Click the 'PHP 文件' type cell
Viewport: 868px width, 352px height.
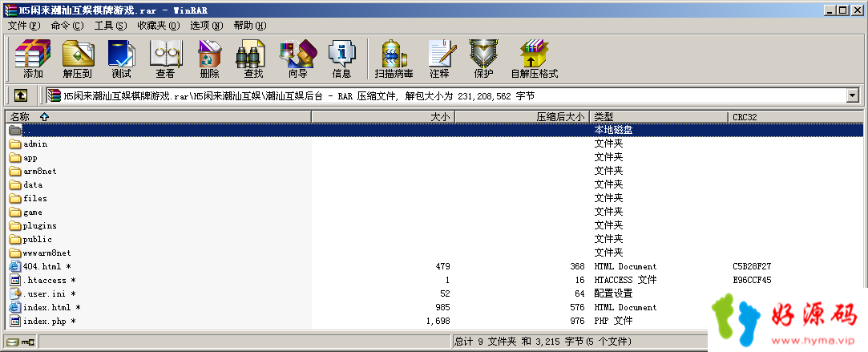[613, 321]
